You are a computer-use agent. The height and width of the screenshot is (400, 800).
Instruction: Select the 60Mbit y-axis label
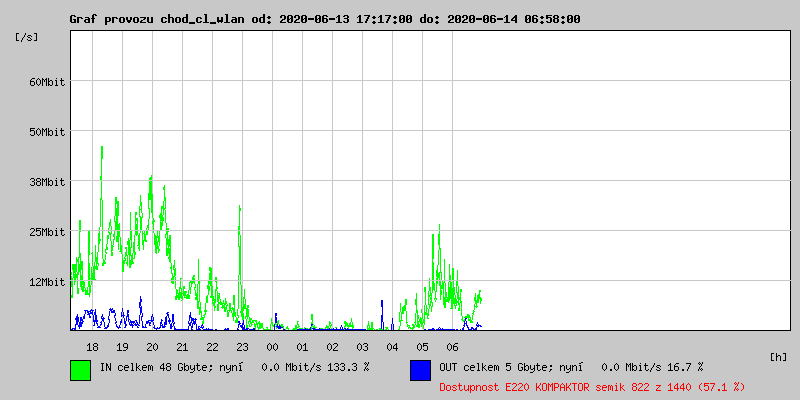[46, 82]
